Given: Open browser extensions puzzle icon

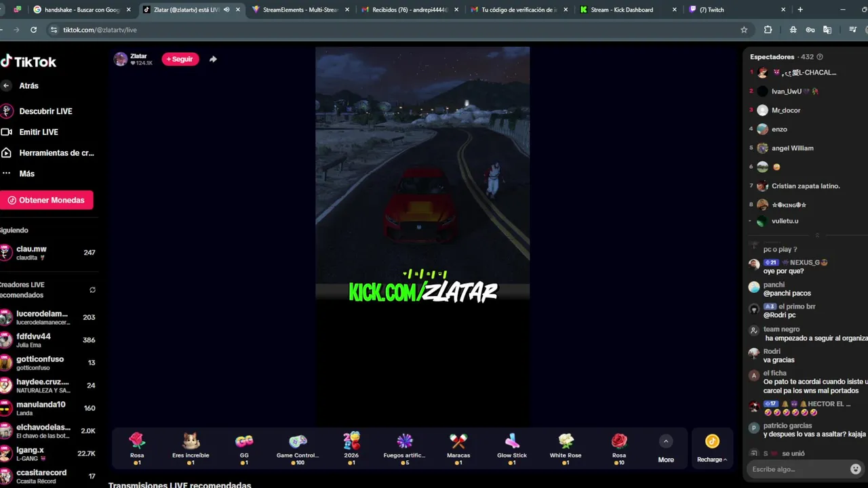Looking at the screenshot, I should (768, 30).
